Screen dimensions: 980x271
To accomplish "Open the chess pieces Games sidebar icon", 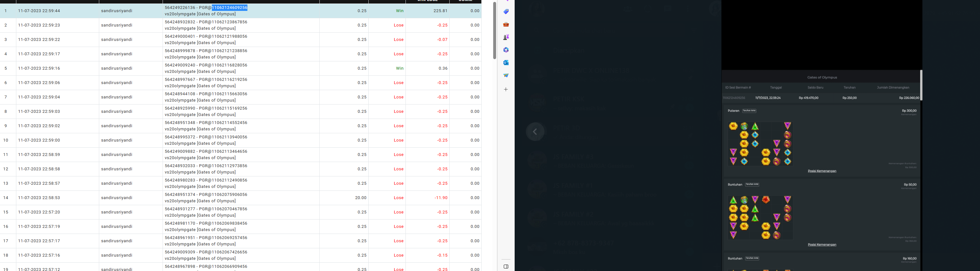I will point(506,37).
